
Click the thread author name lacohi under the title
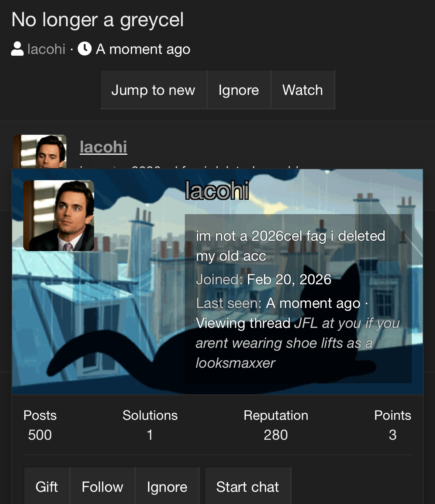coord(46,49)
